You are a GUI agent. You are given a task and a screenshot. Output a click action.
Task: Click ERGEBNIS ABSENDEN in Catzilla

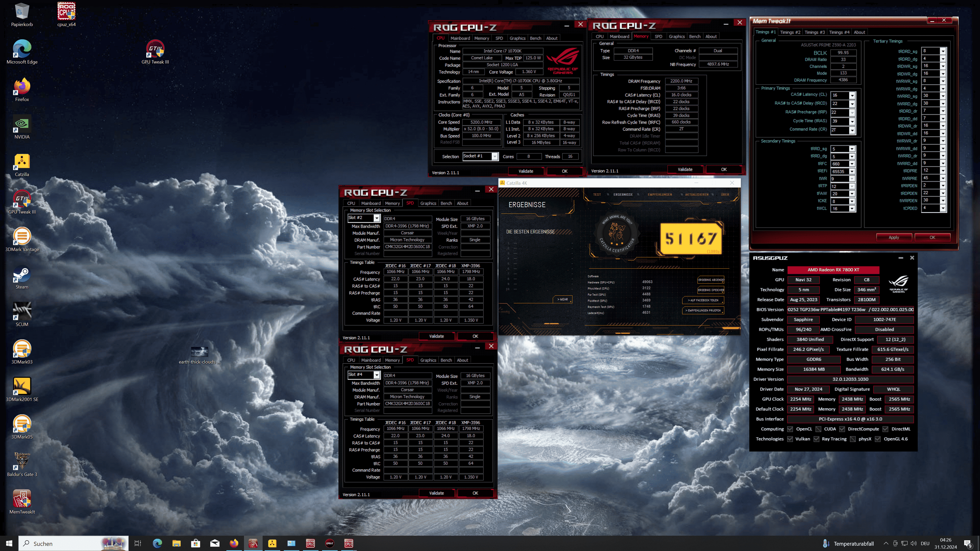711,280
